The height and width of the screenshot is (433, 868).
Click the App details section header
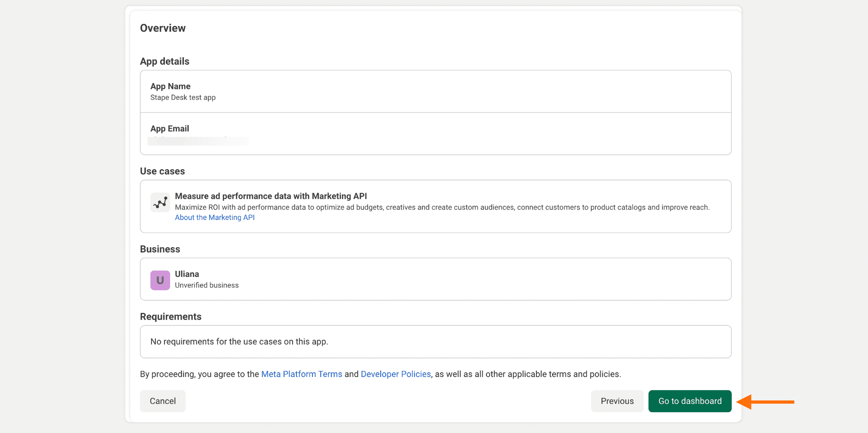164,61
